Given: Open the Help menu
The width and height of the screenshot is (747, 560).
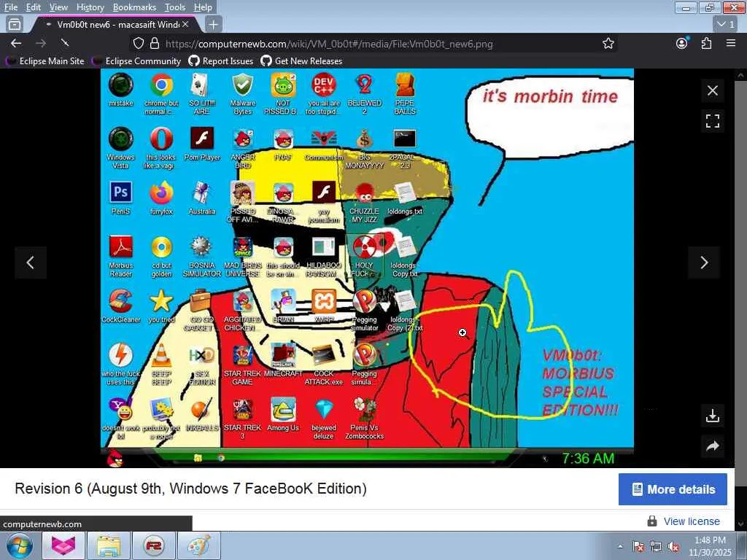Looking at the screenshot, I should click(x=203, y=7).
